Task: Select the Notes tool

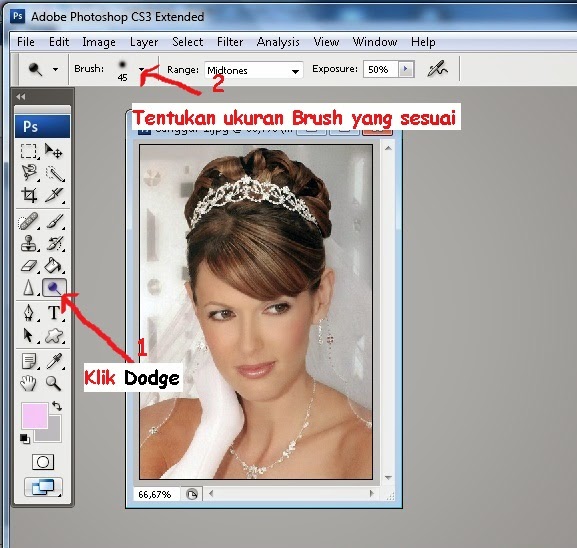Action: [29, 361]
